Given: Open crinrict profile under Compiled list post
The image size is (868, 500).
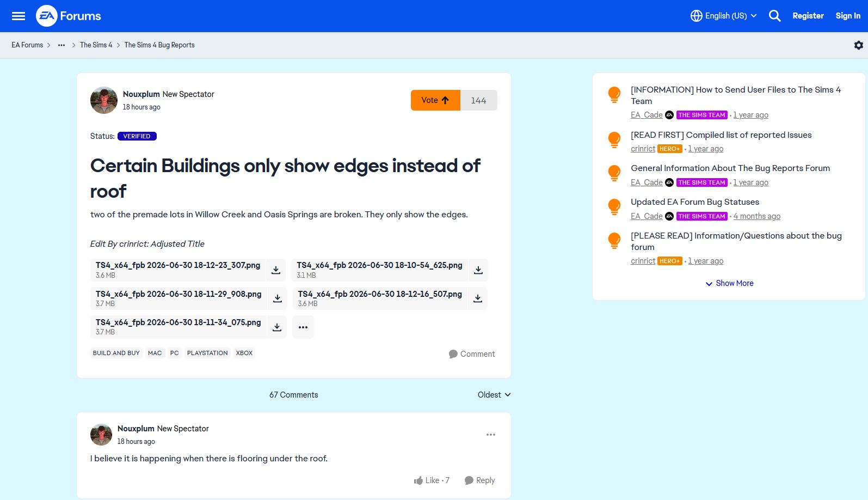Looking at the screenshot, I should pos(643,149).
